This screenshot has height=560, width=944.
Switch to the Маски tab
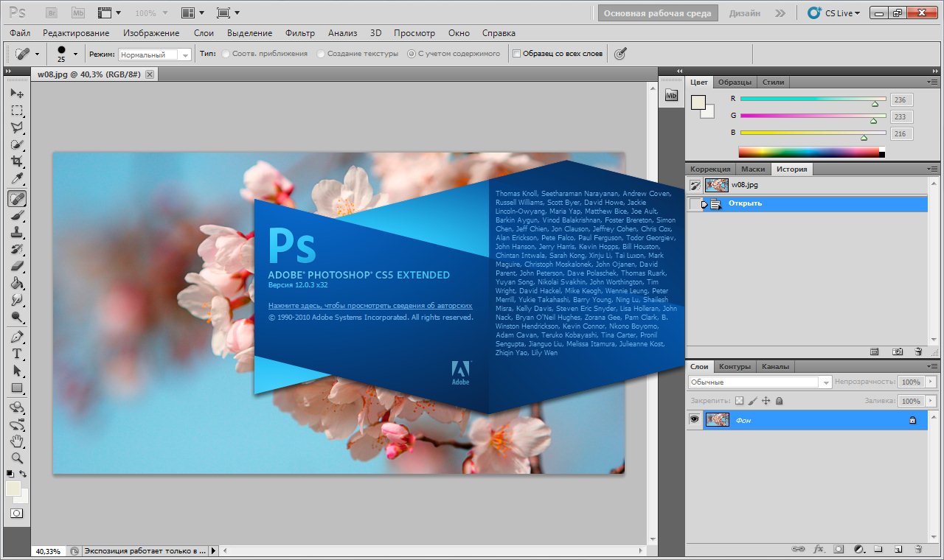753,169
